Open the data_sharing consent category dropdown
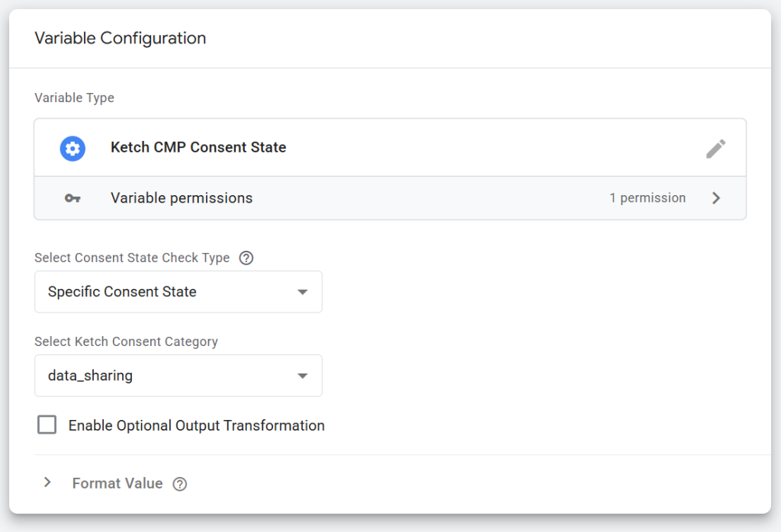781x532 pixels. [178, 376]
